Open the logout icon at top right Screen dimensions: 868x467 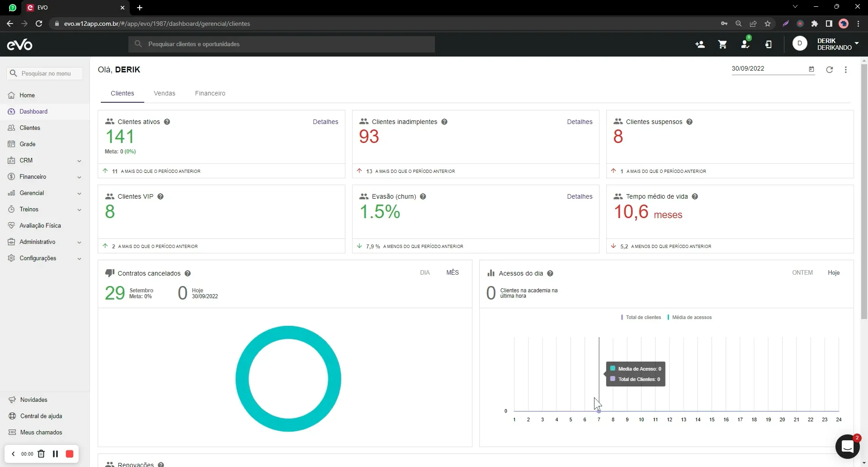[x=769, y=44]
